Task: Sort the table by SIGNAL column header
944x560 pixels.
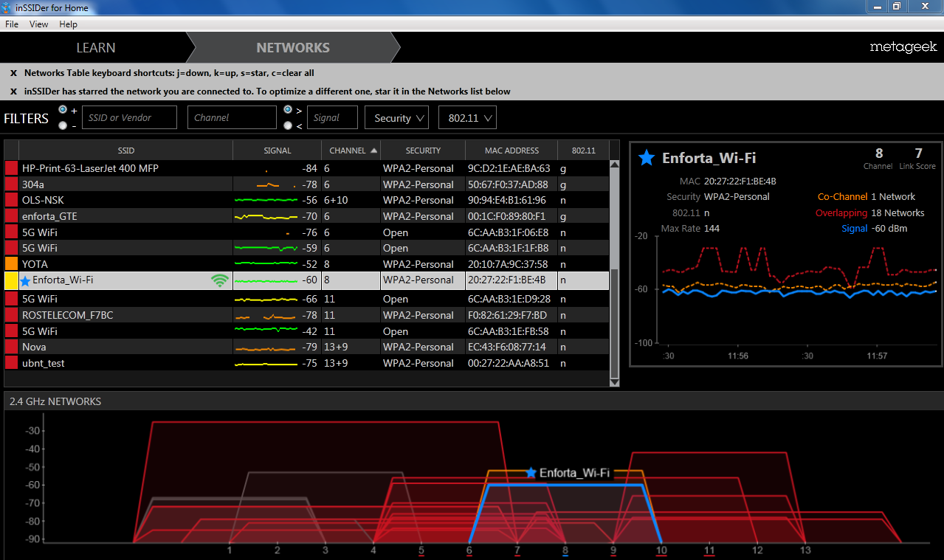Action: [278, 151]
